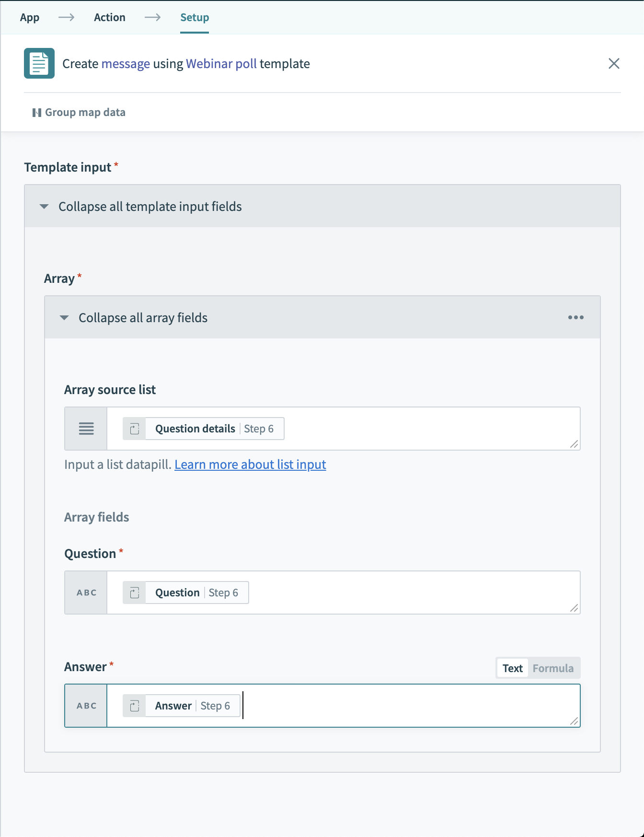644x837 pixels.
Task: Select the Setup step tab
Action: [x=195, y=18]
